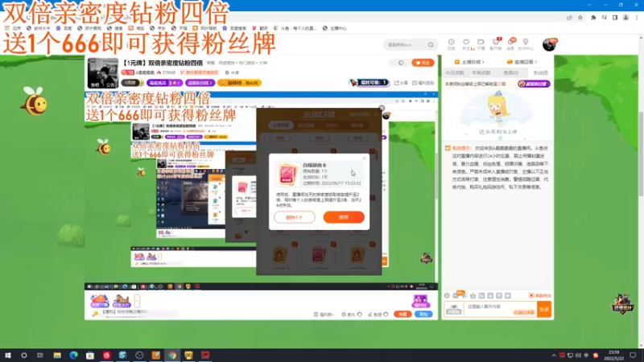Screen dimensions: 644x362
Task: Open the Follow heart icon in header
Action: click(466, 44)
